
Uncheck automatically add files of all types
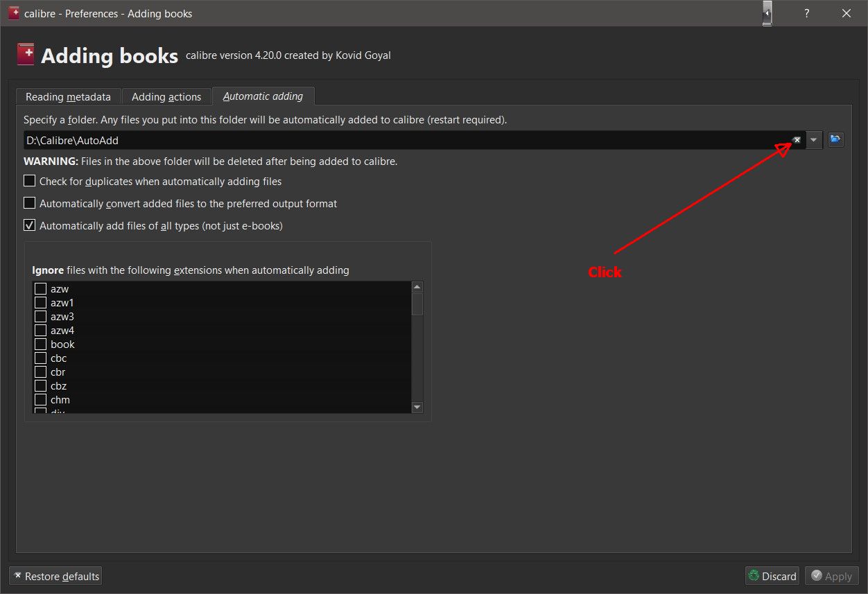click(x=29, y=225)
